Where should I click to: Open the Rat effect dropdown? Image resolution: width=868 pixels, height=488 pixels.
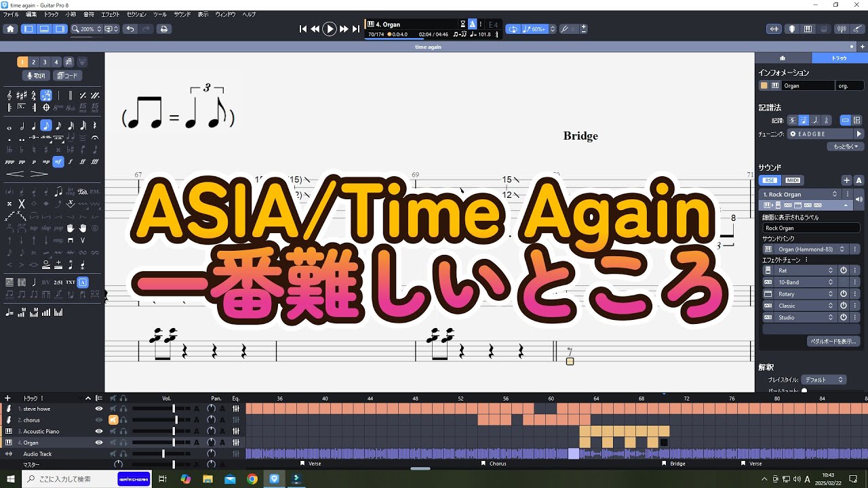coord(806,270)
